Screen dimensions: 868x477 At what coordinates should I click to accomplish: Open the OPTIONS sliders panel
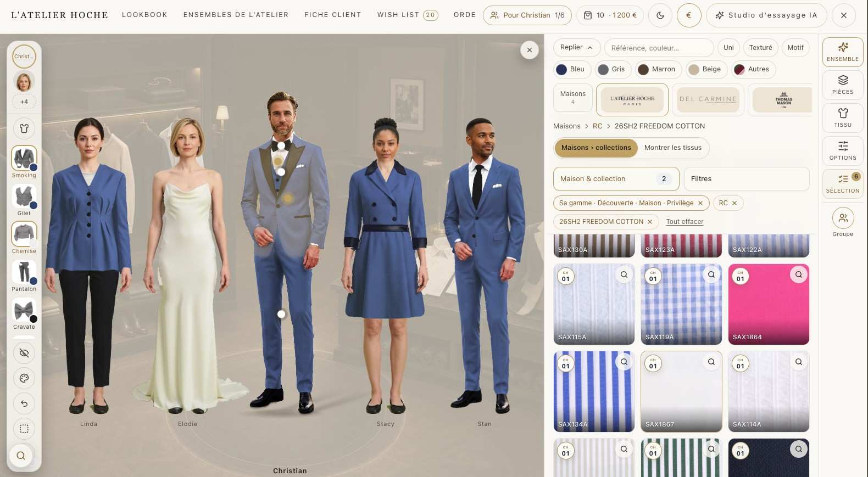coord(843,151)
